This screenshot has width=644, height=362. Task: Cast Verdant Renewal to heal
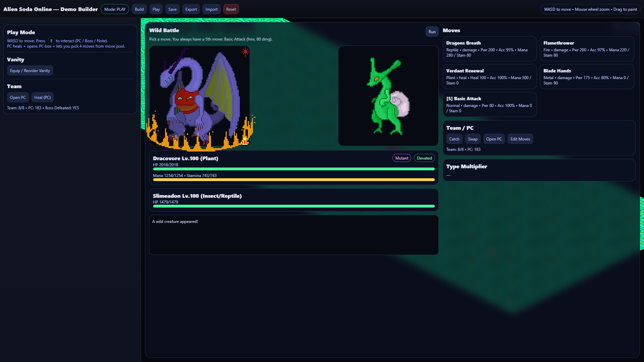(x=489, y=76)
